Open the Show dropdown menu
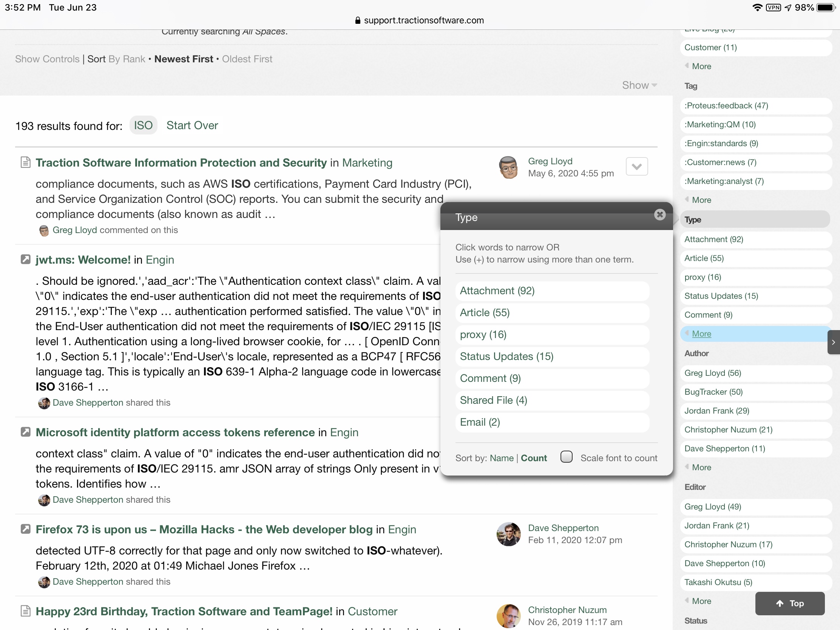 [x=639, y=85]
